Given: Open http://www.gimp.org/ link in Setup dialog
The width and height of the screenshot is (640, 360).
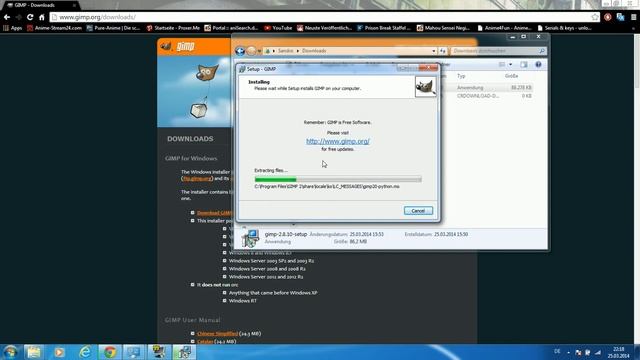Looking at the screenshot, I should click(x=338, y=141).
